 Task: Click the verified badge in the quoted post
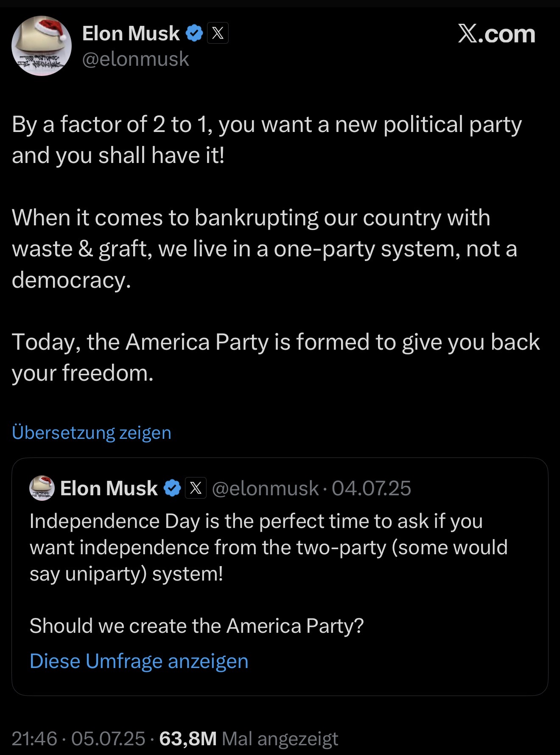point(172,488)
